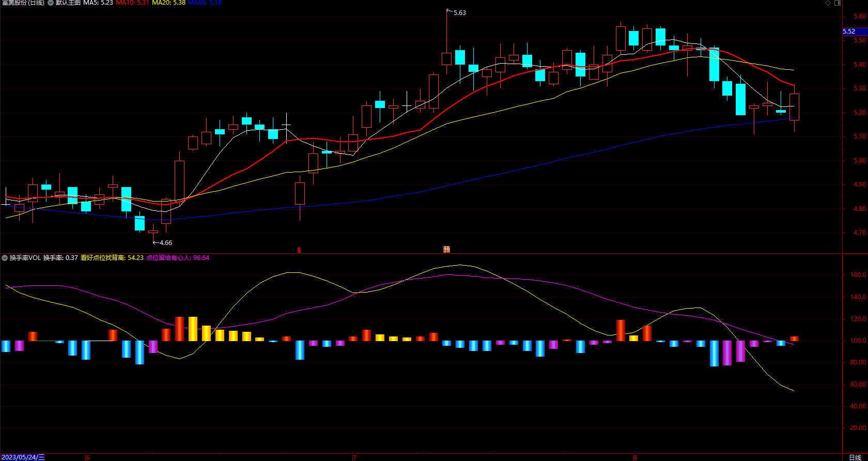Click the 换手率: 0.37 value
868x461 pixels.
tap(60, 258)
